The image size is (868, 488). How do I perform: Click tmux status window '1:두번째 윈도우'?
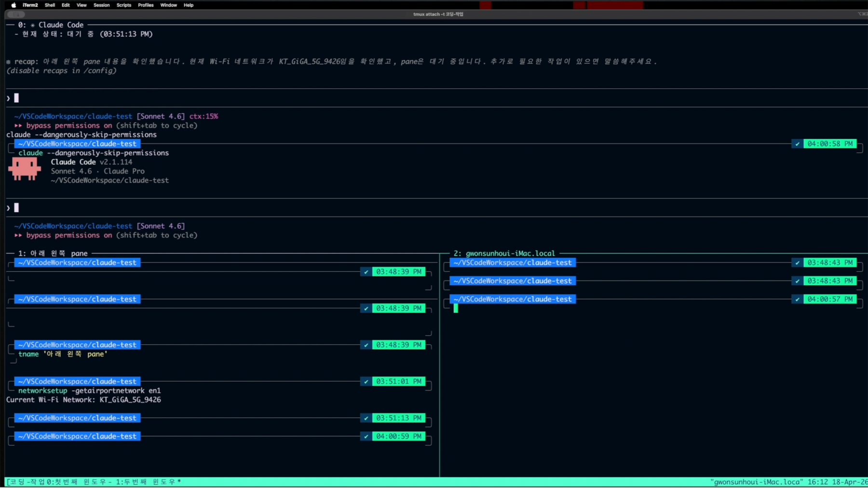[x=148, y=482]
